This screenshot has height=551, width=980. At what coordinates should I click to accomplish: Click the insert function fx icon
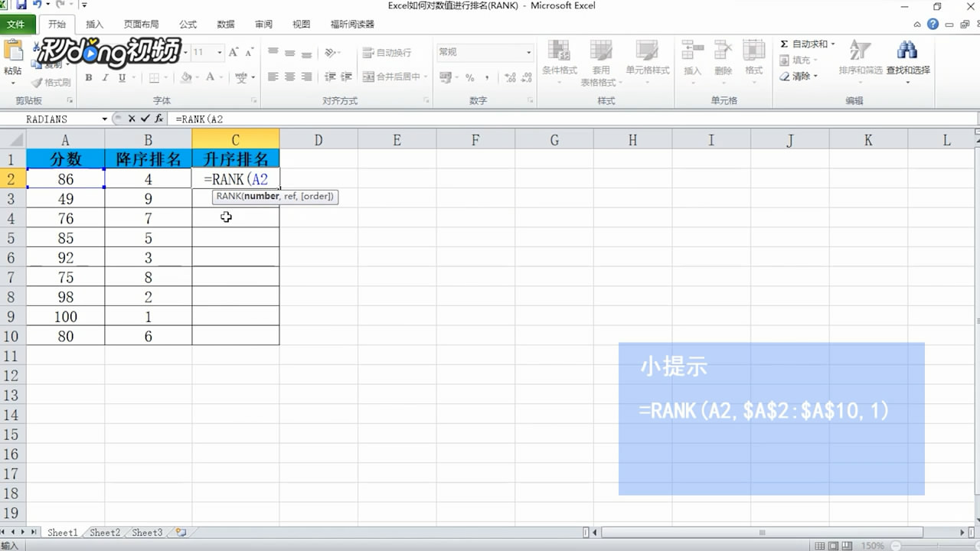(x=158, y=119)
